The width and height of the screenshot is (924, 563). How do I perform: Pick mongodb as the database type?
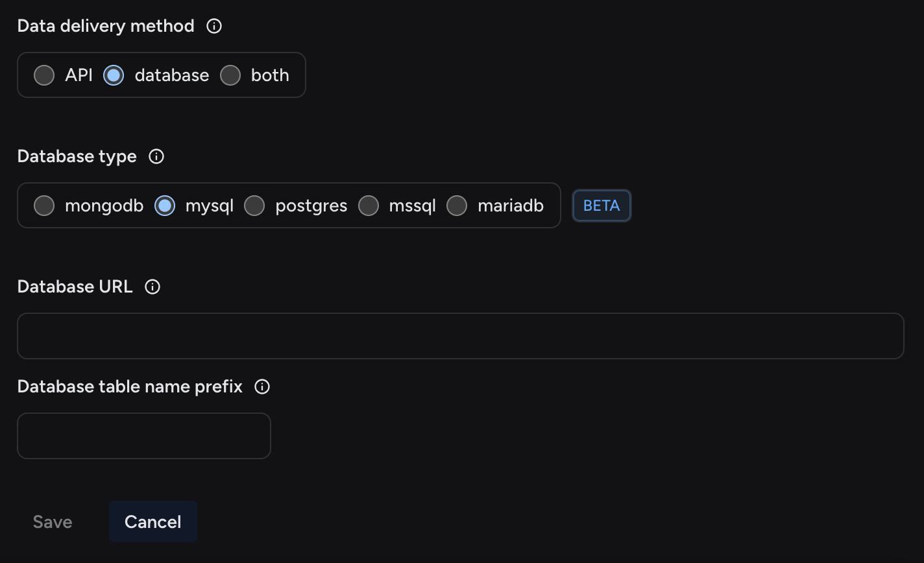(x=44, y=206)
